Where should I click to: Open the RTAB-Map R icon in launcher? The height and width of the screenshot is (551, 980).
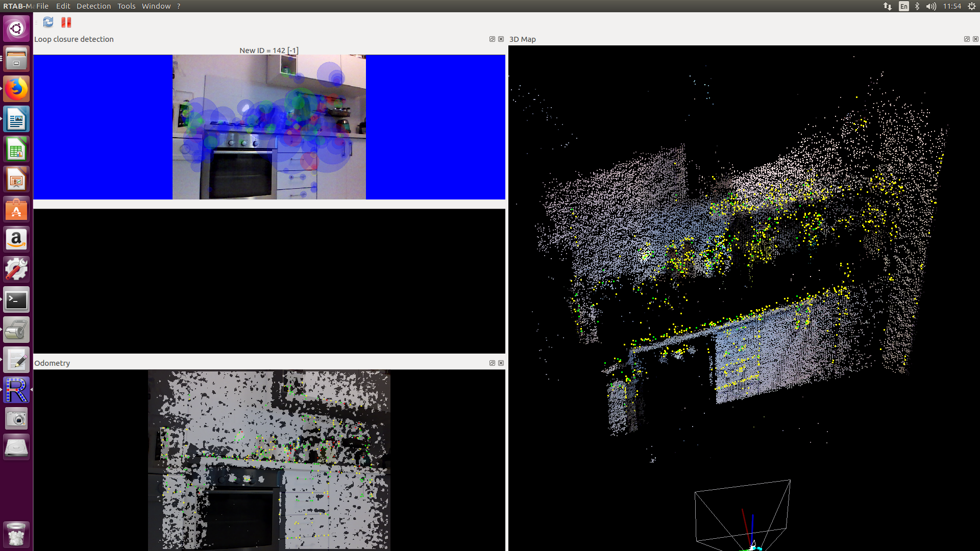(x=16, y=390)
